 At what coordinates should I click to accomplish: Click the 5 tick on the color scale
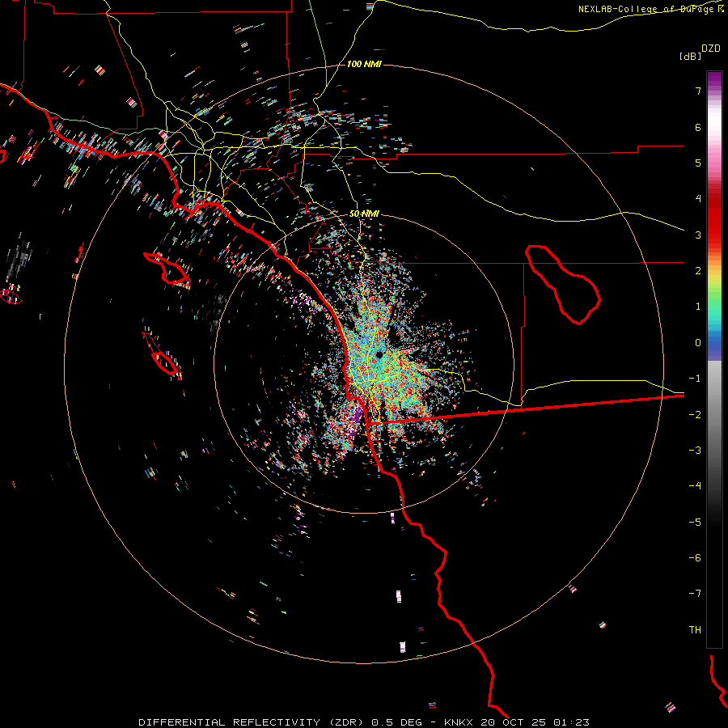point(698,163)
